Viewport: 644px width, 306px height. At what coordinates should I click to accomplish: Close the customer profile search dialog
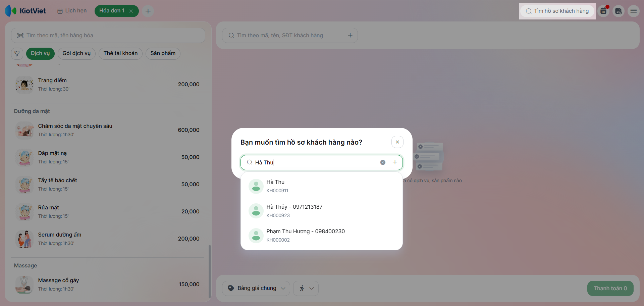(x=397, y=142)
